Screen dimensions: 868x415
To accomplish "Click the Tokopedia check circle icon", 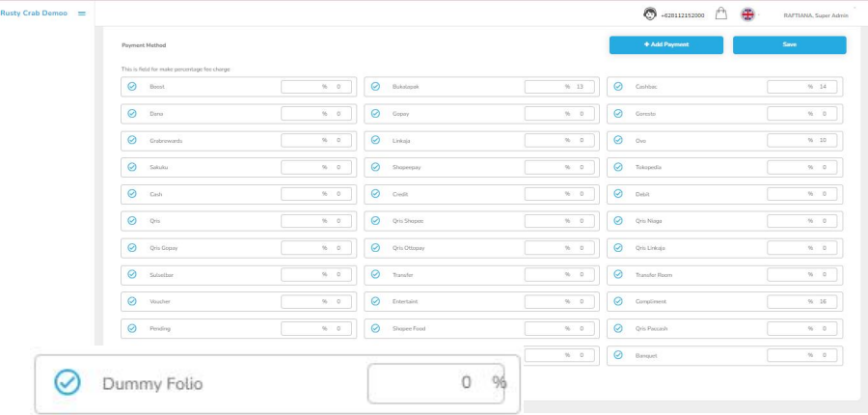I will click(618, 167).
